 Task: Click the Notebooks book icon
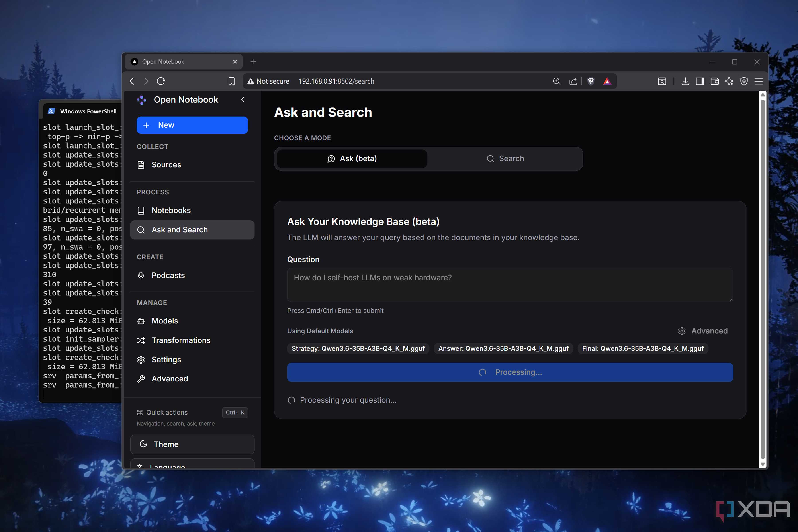pos(141,210)
